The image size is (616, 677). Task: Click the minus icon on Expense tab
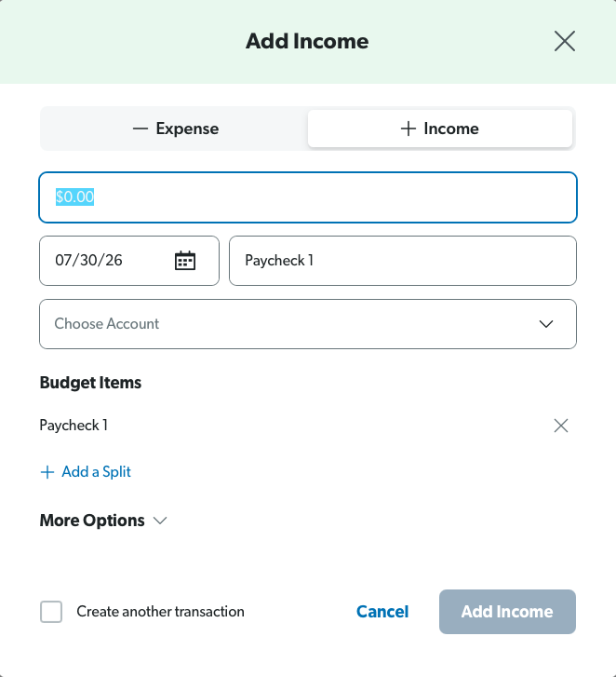[x=141, y=129]
